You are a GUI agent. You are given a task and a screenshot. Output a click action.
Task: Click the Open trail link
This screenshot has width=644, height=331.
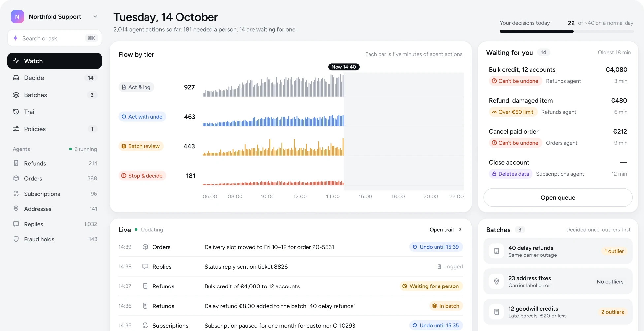point(445,230)
